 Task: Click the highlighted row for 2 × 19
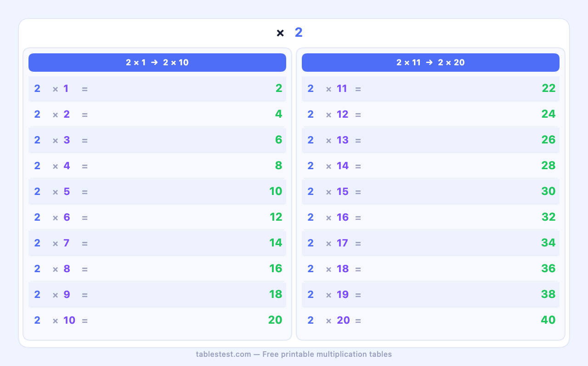coord(430,294)
